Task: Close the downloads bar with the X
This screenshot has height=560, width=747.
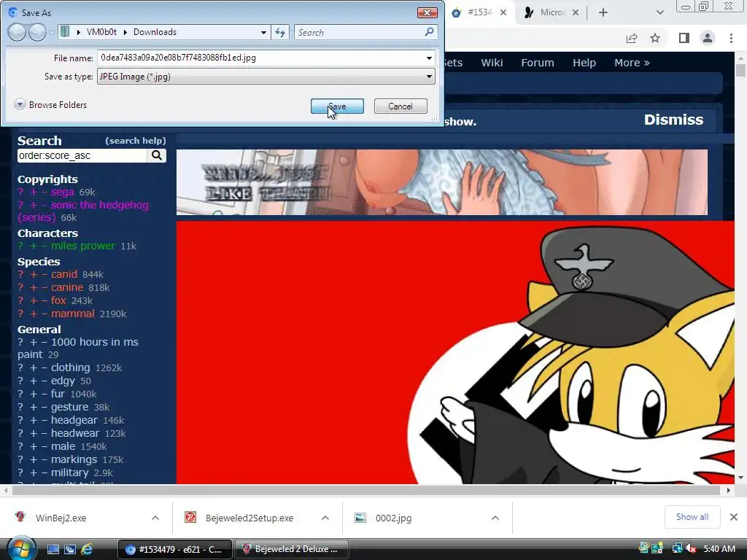Action: pyautogui.click(x=734, y=517)
